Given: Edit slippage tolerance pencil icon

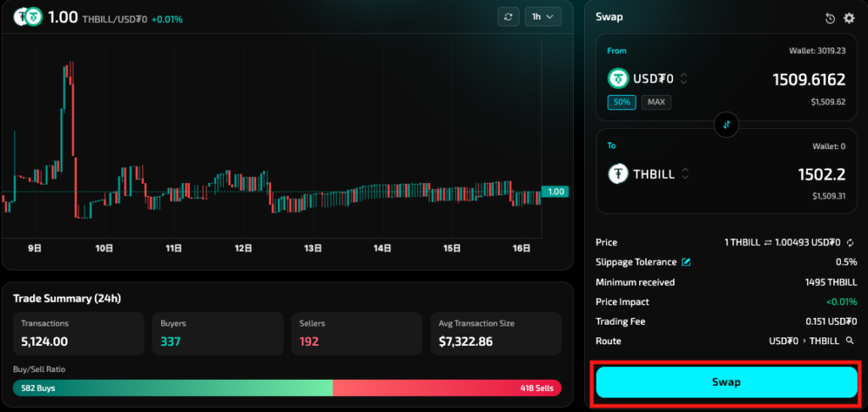Looking at the screenshot, I should [687, 262].
